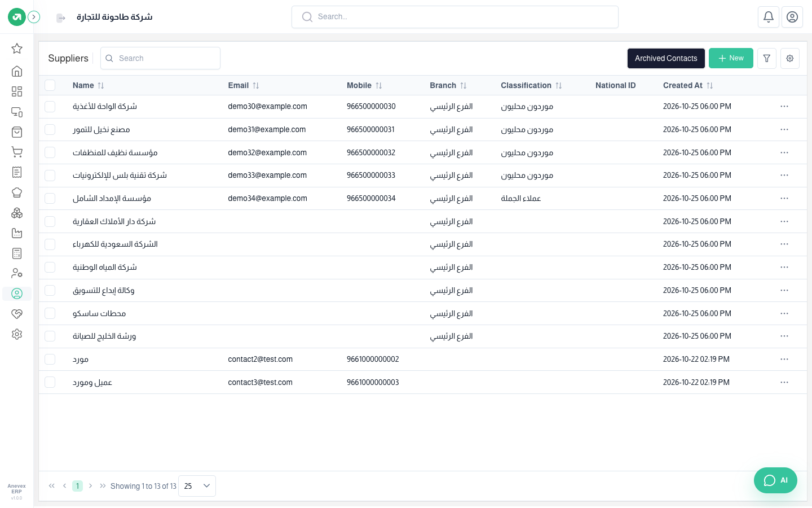Open the handshake heart icon in the sidebar
The height and width of the screenshot is (508, 812).
(x=17, y=314)
